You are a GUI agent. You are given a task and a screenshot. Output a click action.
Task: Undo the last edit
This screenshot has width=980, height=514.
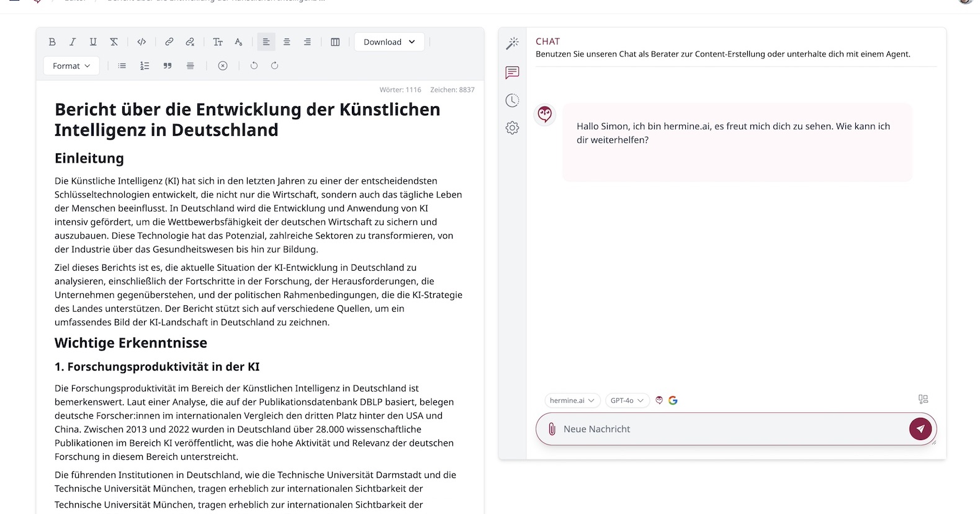click(x=254, y=66)
